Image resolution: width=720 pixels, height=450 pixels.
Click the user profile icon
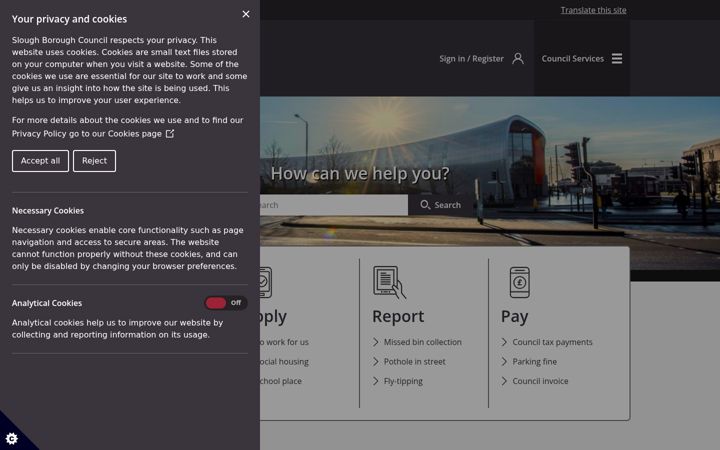518,58
